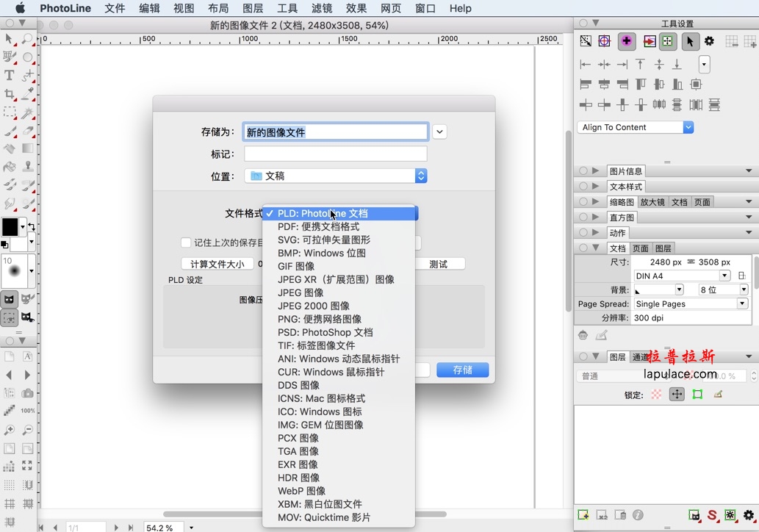Select the rectangular marquee selection tool

(x=9, y=112)
